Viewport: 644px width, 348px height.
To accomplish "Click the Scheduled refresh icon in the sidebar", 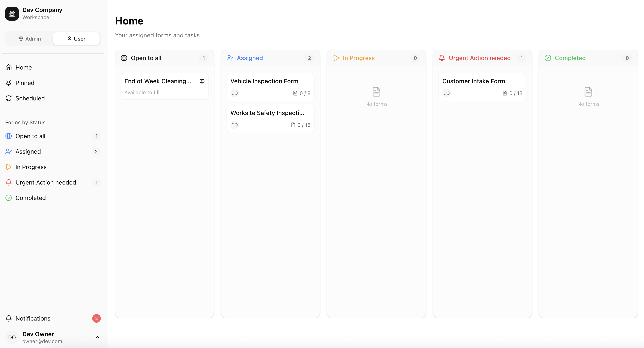I will [x=9, y=98].
